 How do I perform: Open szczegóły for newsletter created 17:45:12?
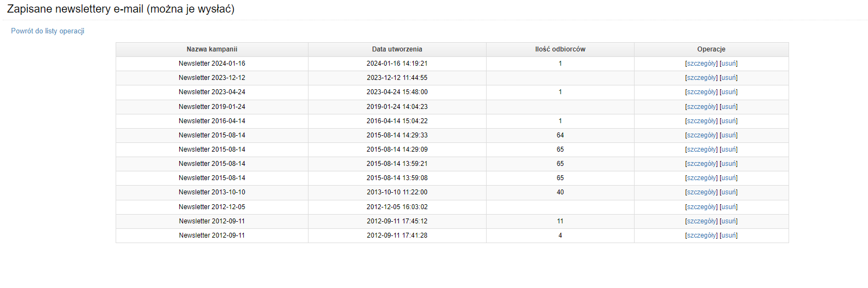click(702, 221)
